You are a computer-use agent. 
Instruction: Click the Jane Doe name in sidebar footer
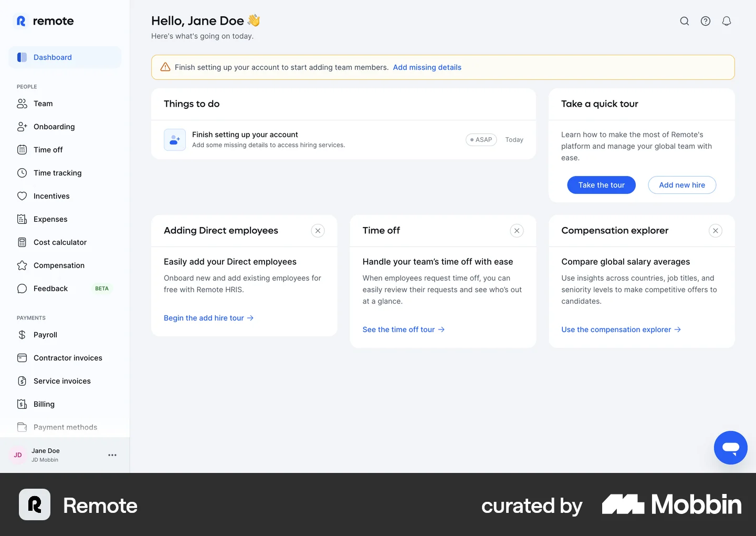point(46,451)
